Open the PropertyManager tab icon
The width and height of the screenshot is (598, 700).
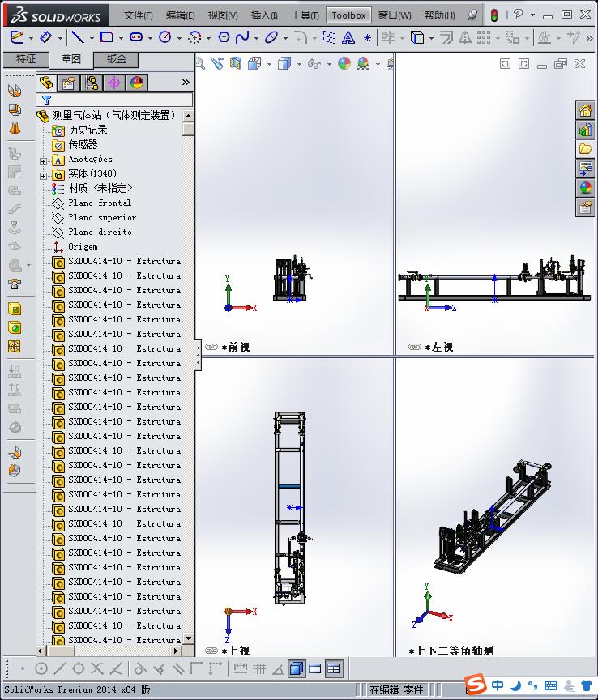[x=69, y=83]
